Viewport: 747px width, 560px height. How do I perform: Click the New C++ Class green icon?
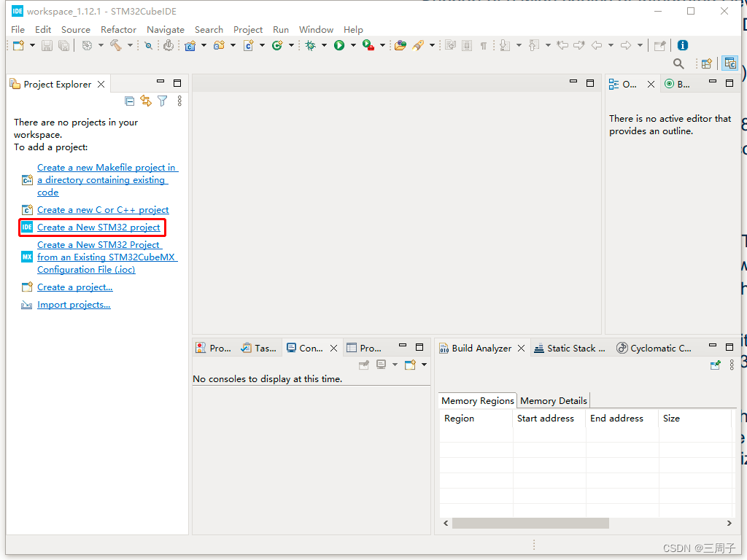click(277, 46)
